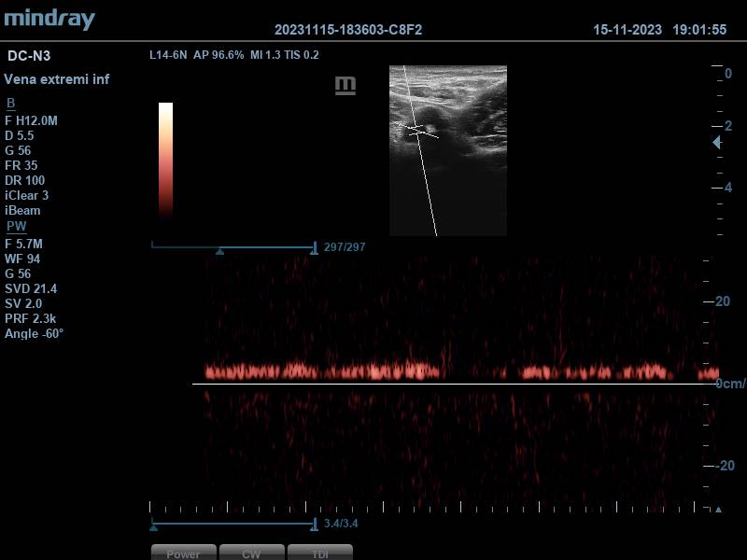
Task: Click the B-mode cine loop position triangle
Action: point(219,251)
